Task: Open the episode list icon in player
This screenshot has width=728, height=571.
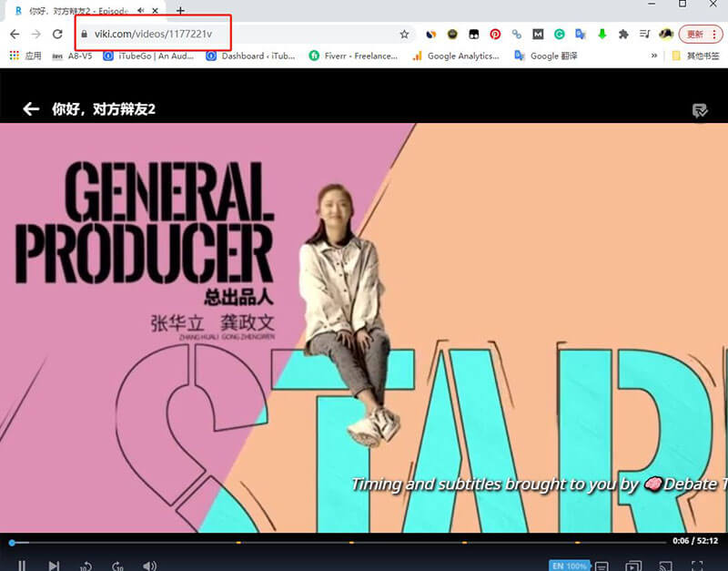Action: (632, 566)
